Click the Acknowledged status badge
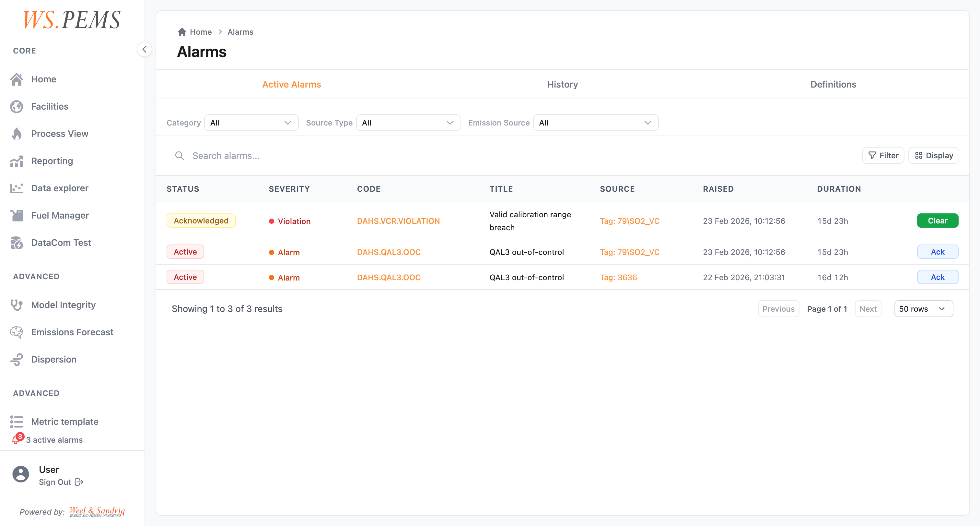Screen dimensions: 980x526 (x=201, y=221)
